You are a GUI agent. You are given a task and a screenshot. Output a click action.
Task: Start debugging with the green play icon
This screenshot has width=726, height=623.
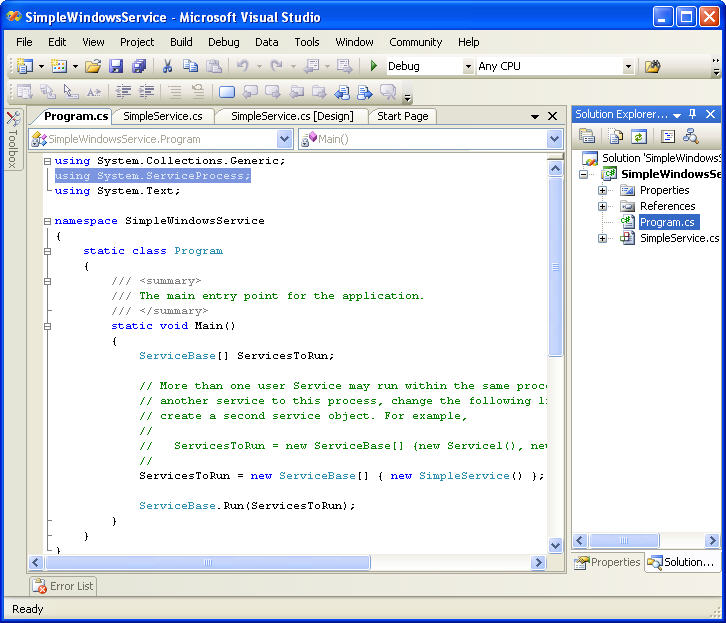[x=373, y=66]
